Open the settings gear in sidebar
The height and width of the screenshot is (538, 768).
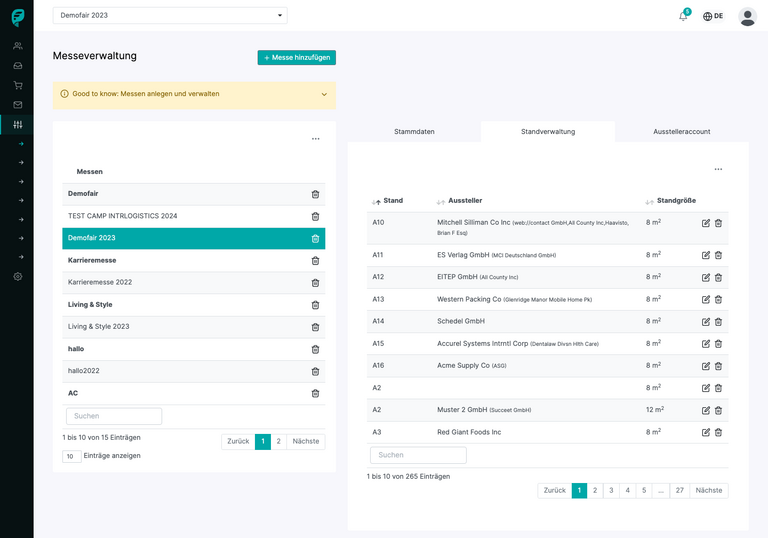17,276
